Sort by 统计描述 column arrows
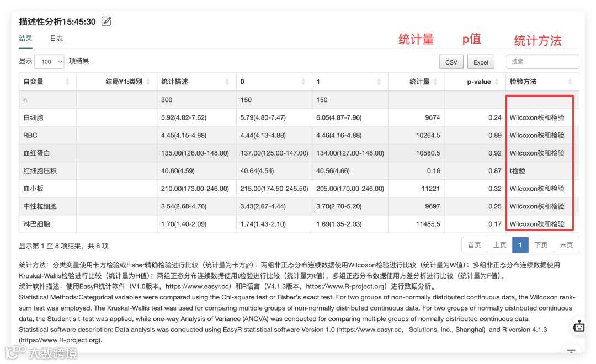The width and height of the screenshot is (596, 364). coord(227,82)
